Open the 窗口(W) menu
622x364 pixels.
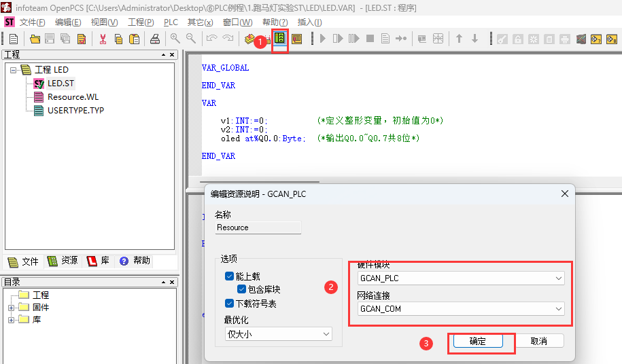(x=238, y=22)
